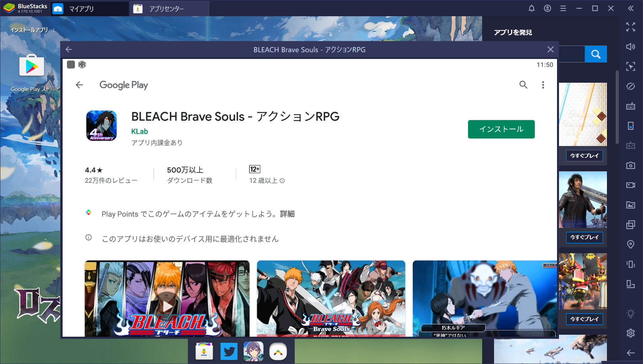This screenshot has height=364, width=643.
Task: Close the BLEACH Brave Souls popup window
Action: point(550,49)
